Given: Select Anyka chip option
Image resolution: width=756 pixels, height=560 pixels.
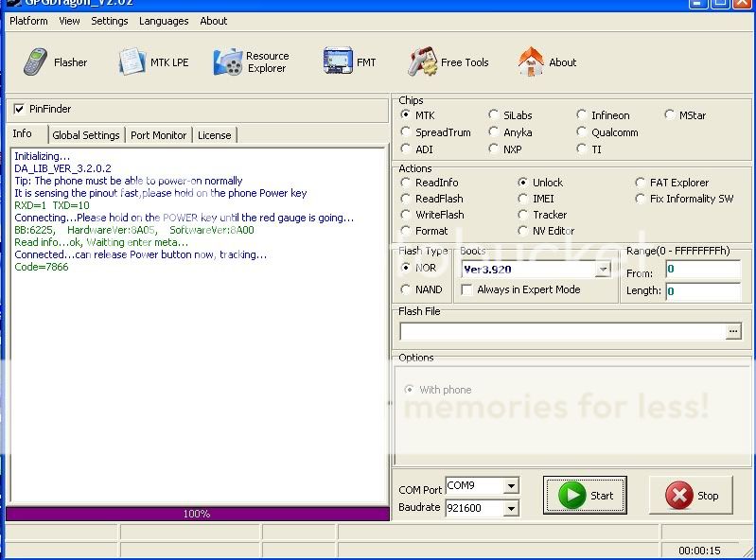Looking at the screenshot, I should pyautogui.click(x=493, y=131).
